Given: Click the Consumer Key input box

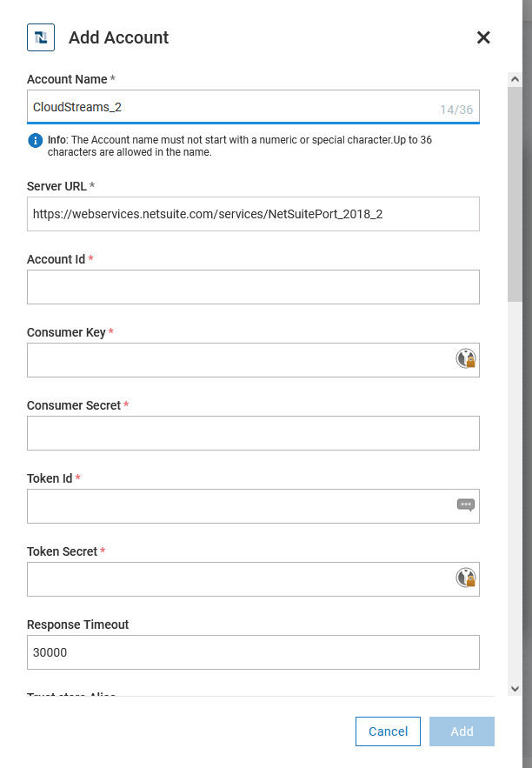Looking at the screenshot, I should [x=217, y=359].
